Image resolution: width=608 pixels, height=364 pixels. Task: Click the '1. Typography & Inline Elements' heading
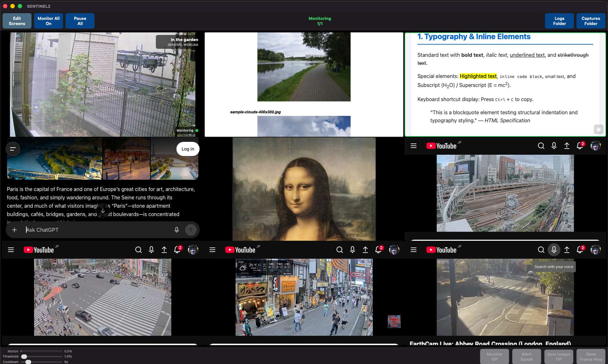click(x=474, y=37)
